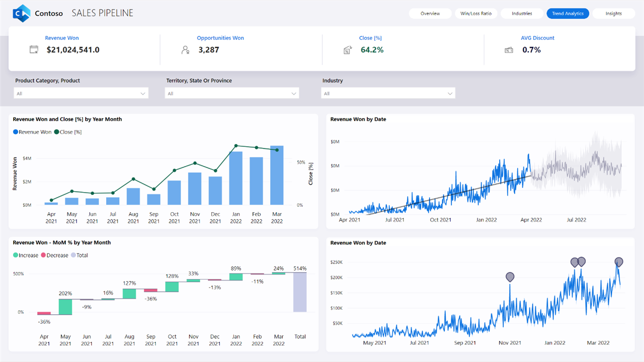Click the $250K axis label

pos(336,262)
